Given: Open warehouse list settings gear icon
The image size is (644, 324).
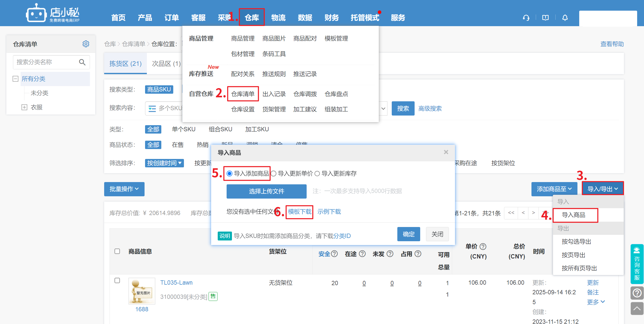Looking at the screenshot, I should tap(86, 44).
